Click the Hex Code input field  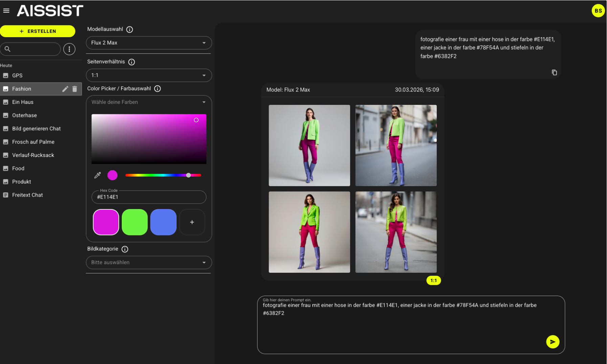pos(149,197)
